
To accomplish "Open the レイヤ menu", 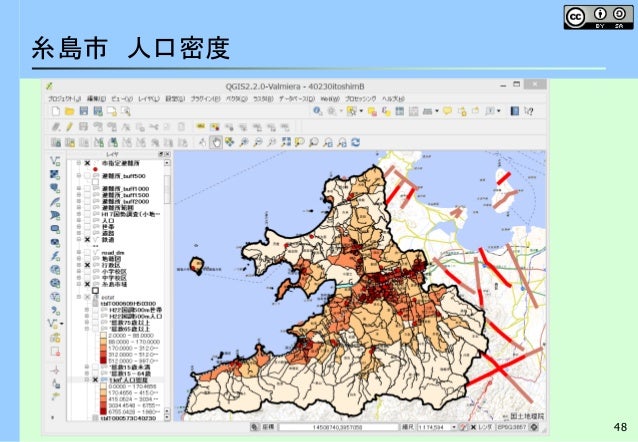I will (x=149, y=99).
